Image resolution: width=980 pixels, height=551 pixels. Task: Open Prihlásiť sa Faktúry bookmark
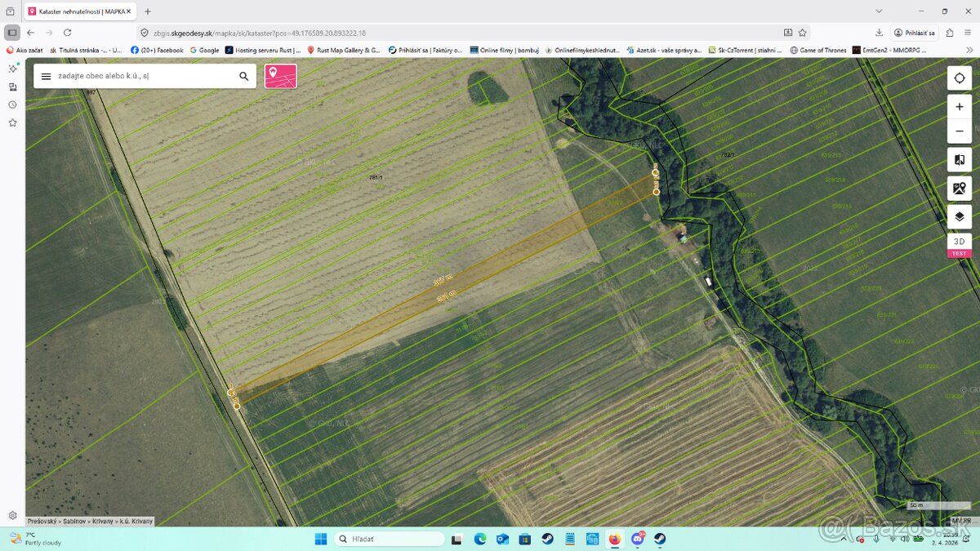(425, 50)
